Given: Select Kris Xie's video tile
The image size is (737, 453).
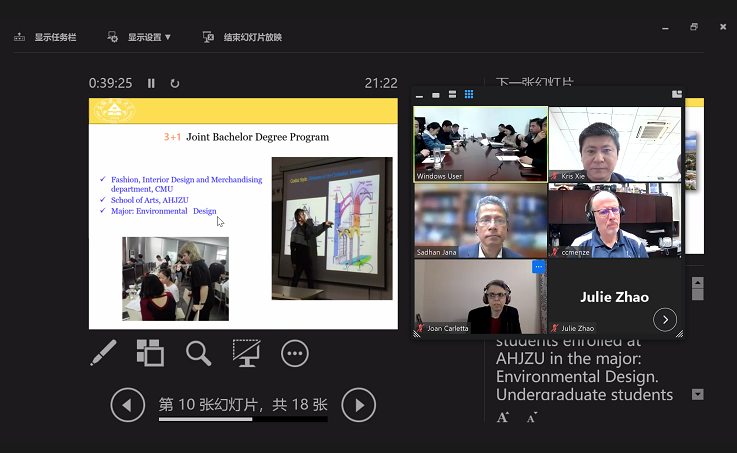Looking at the screenshot, I should pos(614,144).
